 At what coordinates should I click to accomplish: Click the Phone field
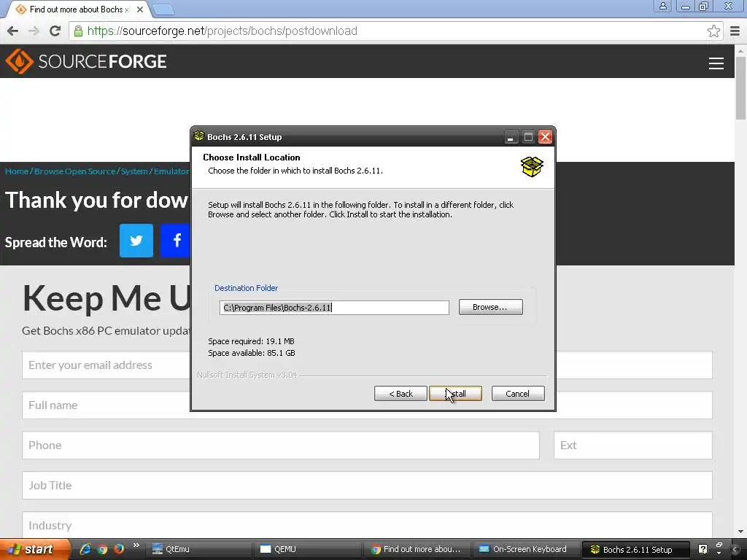pyautogui.click(x=281, y=446)
